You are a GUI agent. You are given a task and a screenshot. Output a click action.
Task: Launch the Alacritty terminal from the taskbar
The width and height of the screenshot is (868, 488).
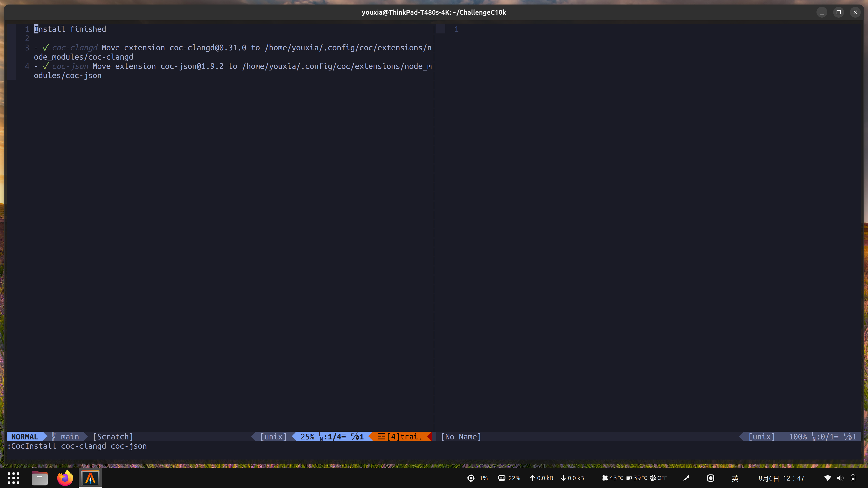pos(90,478)
